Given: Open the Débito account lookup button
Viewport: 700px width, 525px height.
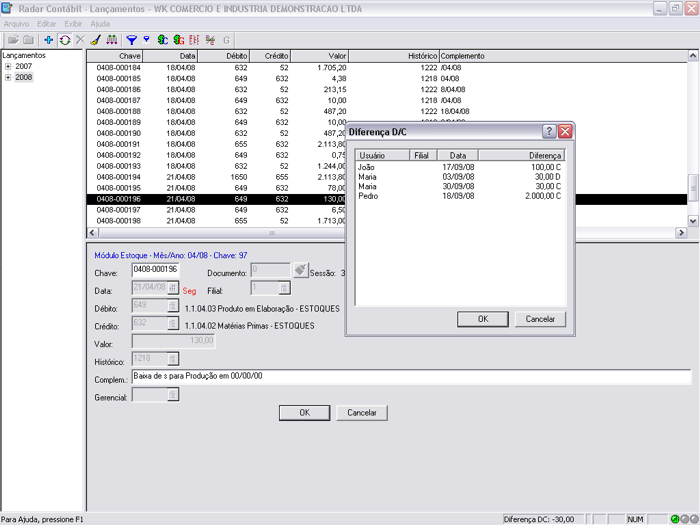Looking at the screenshot, I should click(173, 306).
